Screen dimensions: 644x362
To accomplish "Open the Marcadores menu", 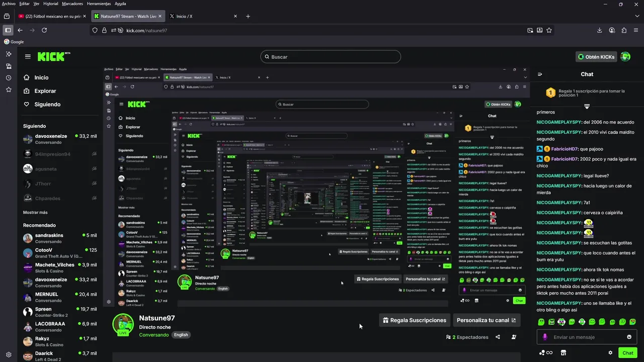I will point(72,4).
